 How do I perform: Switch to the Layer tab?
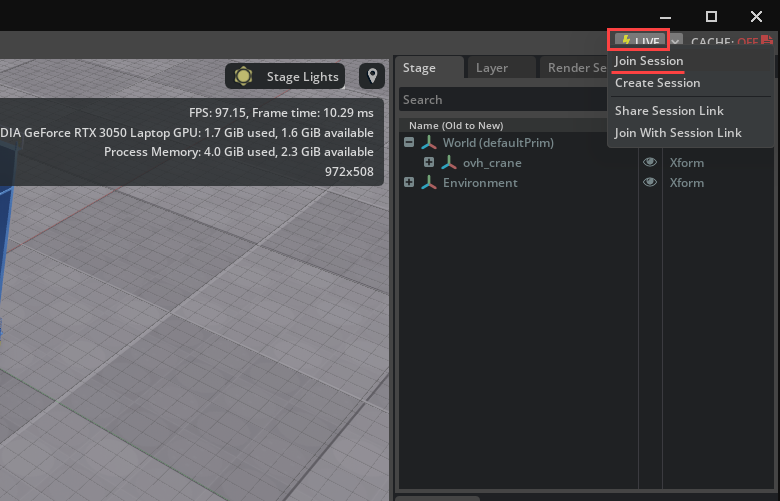point(491,68)
